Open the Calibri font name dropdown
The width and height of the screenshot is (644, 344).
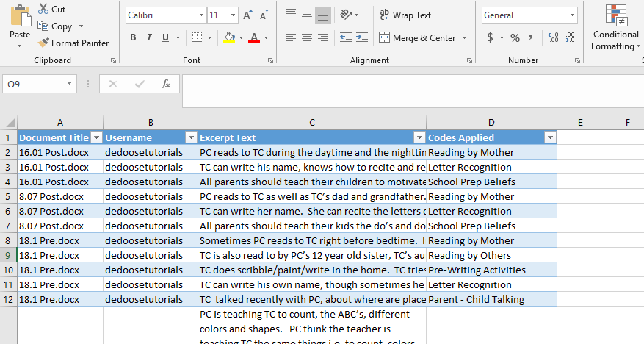[x=201, y=15]
